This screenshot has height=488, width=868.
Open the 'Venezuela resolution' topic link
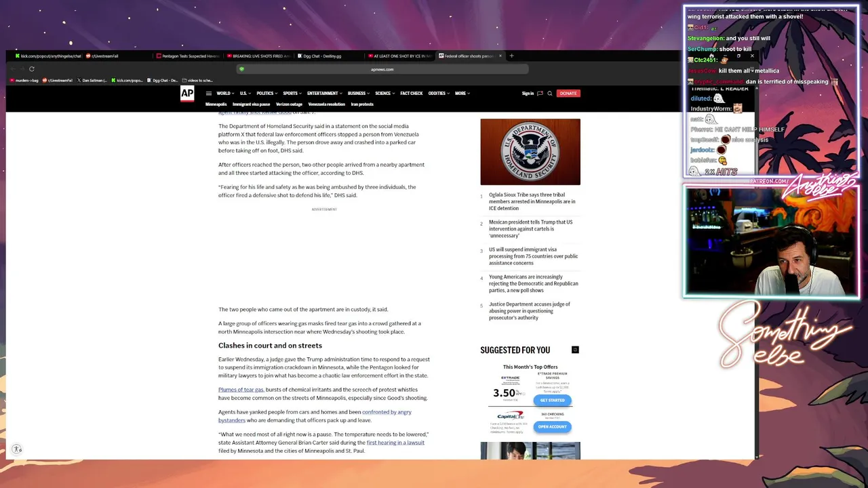tap(326, 104)
